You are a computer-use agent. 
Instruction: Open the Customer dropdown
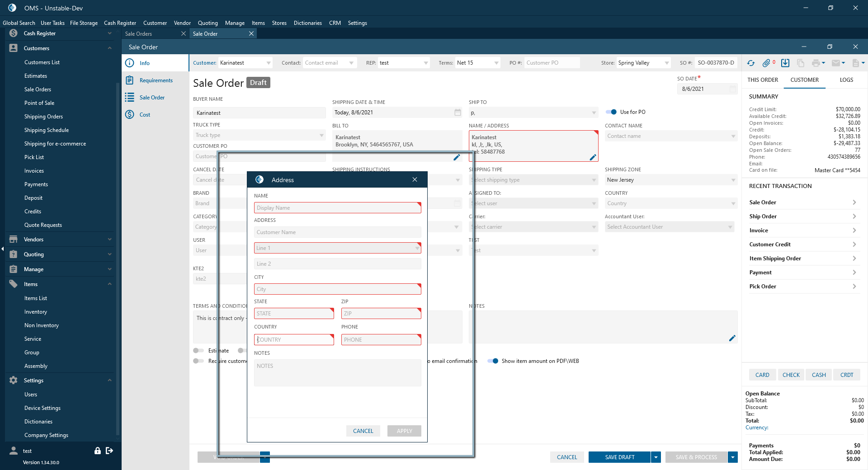[269, 63]
